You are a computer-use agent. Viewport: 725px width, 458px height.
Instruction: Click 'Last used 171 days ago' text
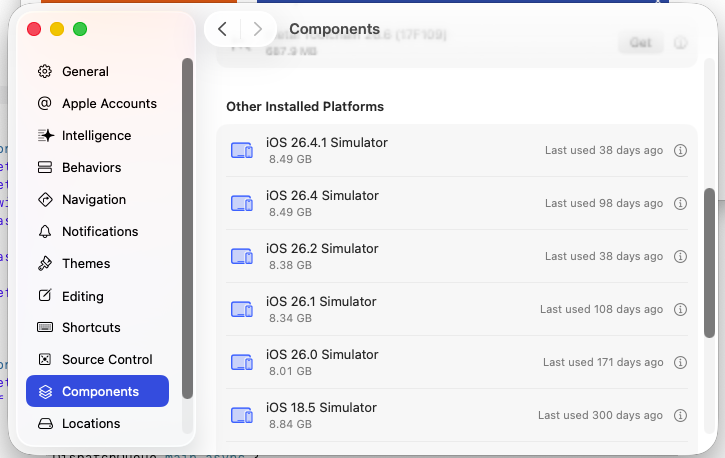[603, 362]
